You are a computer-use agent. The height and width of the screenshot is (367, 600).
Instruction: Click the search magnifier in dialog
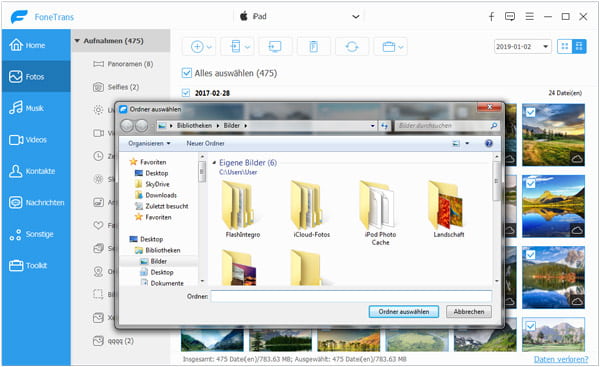(494, 126)
